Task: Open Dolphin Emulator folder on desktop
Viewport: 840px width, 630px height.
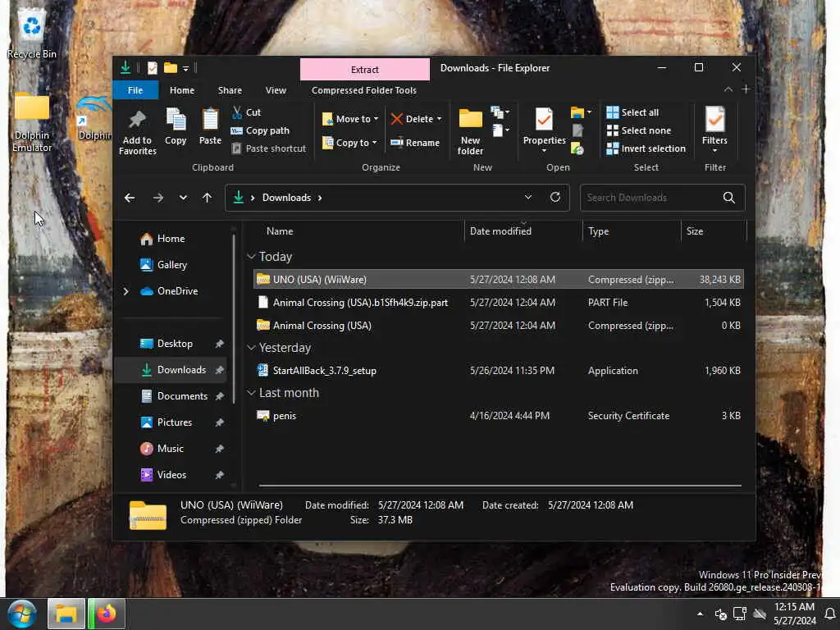Action: [x=32, y=122]
